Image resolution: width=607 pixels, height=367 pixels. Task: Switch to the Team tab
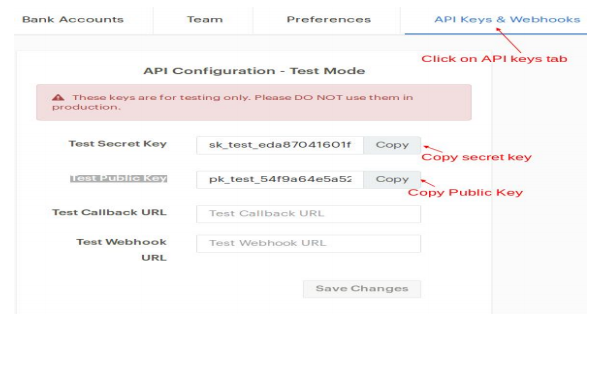[x=205, y=19]
